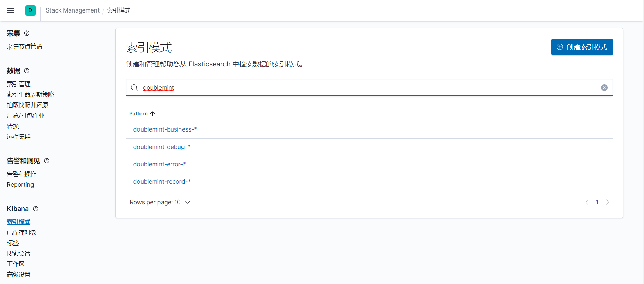Open 工作区 in sidebar
This screenshot has height=284, width=644.
point(16,264)
